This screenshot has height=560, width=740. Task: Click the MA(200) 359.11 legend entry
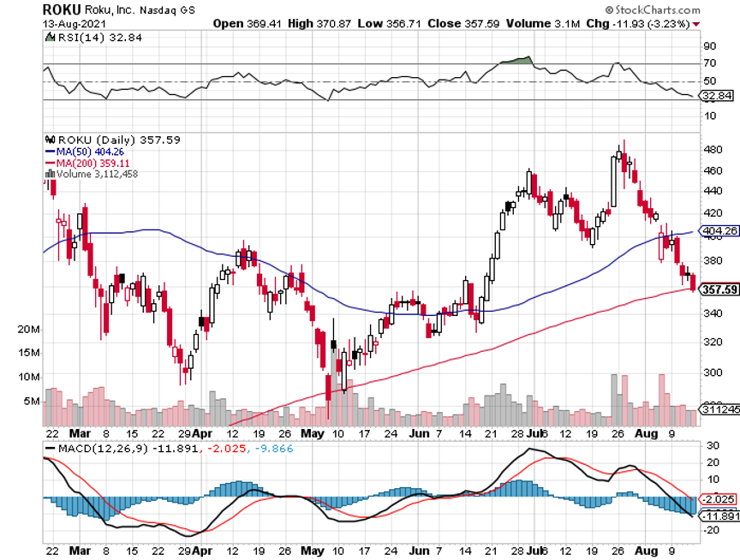87,164
